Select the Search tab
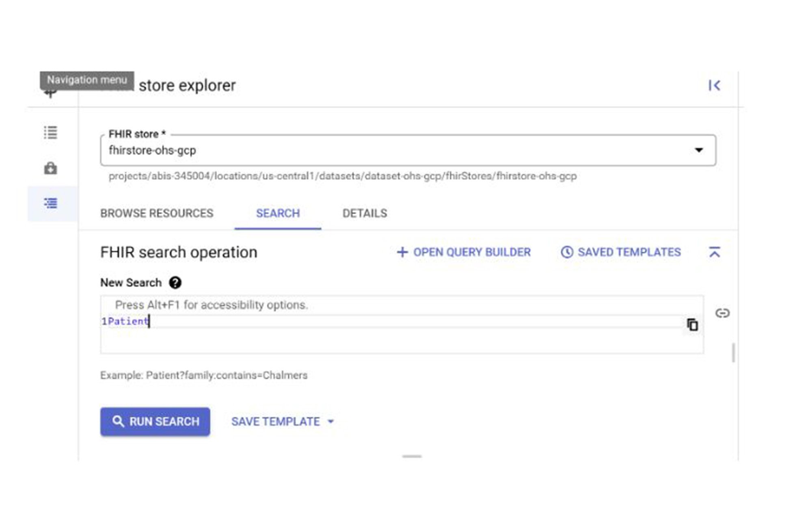The image size is (812, 526). coord(278,213)
